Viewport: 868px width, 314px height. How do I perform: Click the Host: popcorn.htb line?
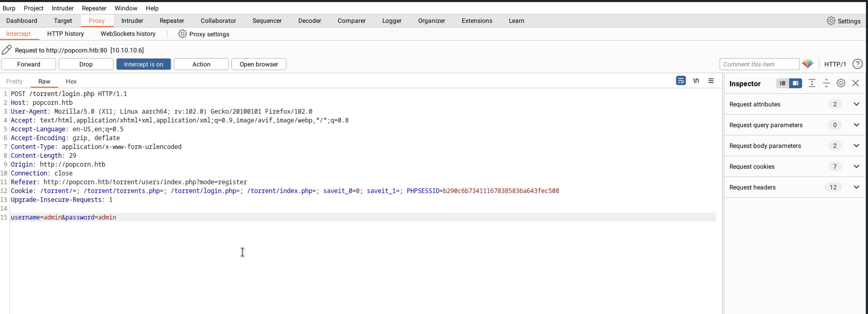(x=42, y=103)
